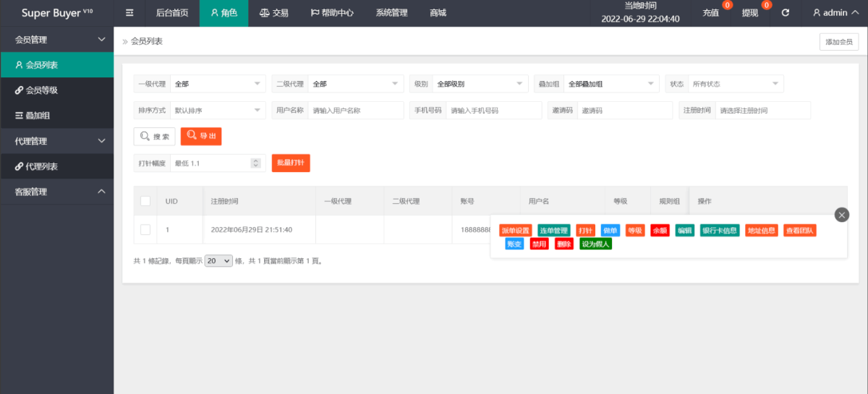
Task: Open 叠加组 in the sidebar
Action: pyautogui.click(x=56, y=116)
